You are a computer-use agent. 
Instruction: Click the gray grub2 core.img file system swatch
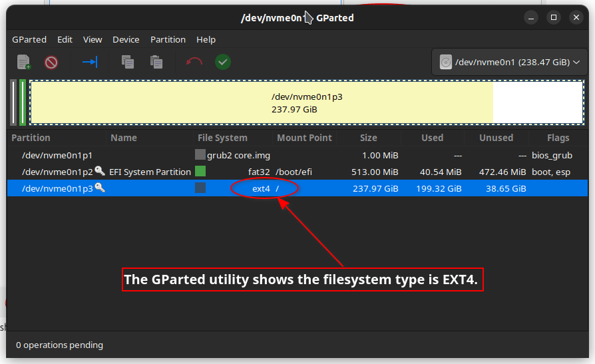click(x=200, y=154)
